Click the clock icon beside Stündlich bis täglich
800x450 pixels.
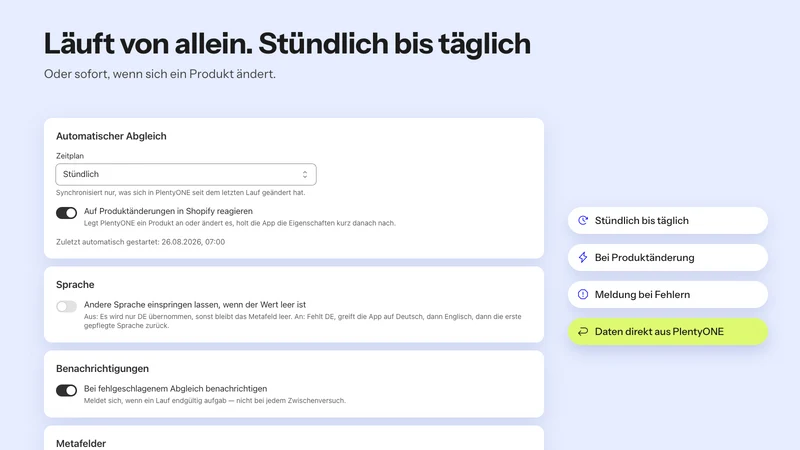(583, 220)
